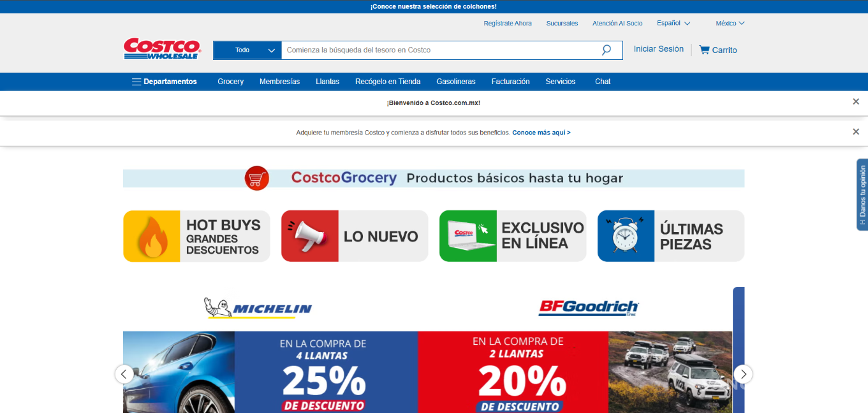Click the alarm clock Últimas Piezas icon
The height and width of the screenshot is (413, 868).
click(625, 235)
